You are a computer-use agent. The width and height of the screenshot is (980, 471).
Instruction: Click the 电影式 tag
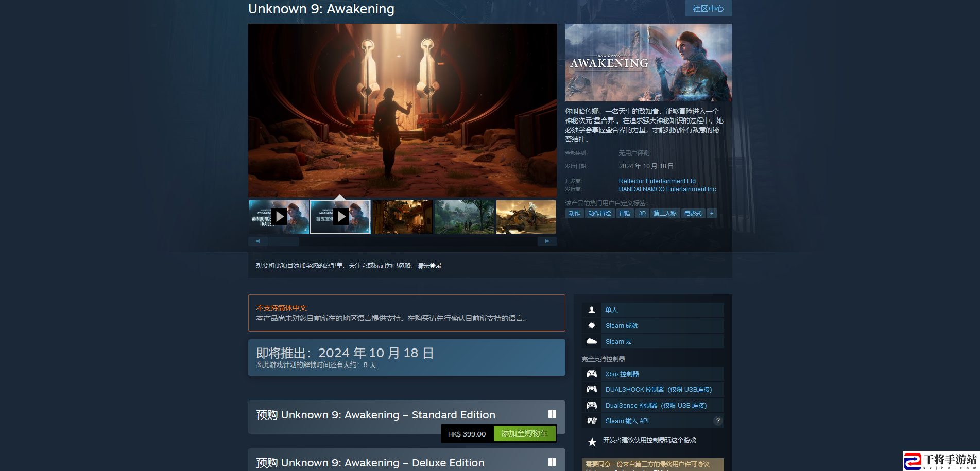click(693, 213)
